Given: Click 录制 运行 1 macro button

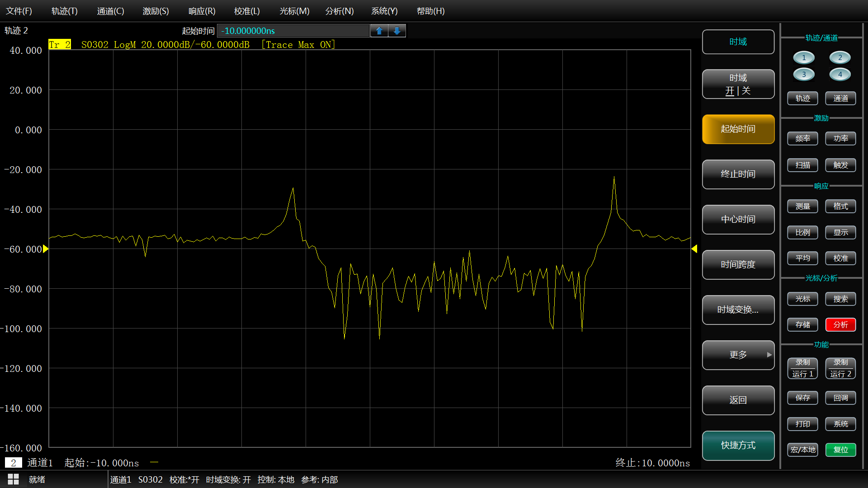Looking at the screenshot, I should (802, 368).
